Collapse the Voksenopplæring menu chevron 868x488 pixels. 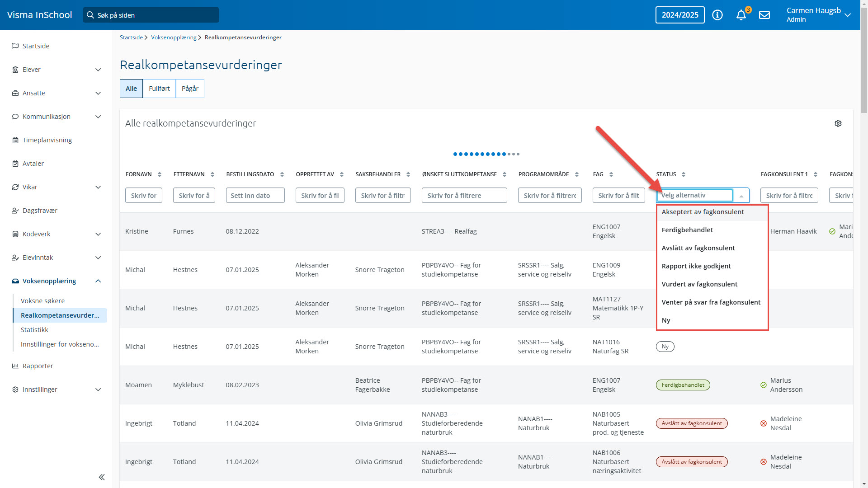click(98, 281)
